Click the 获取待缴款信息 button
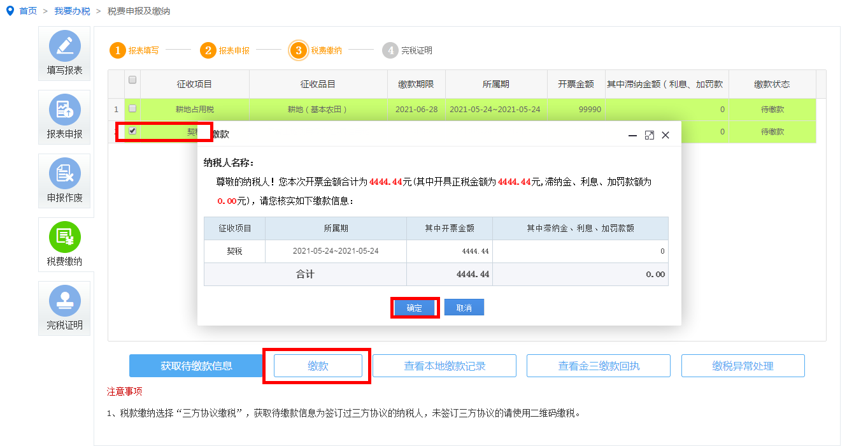Viewport: 868px width, 446px height. pos(196,366)
